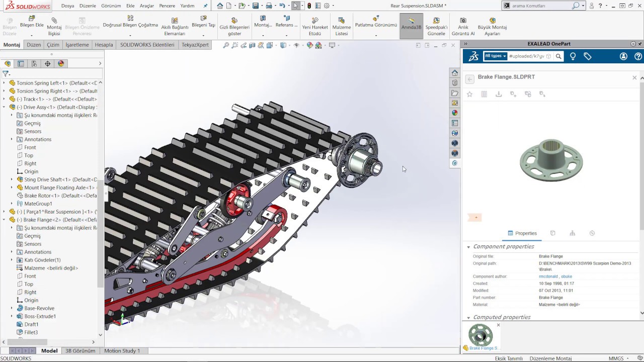Click the Home icon in top toolbar

[220, 6]
